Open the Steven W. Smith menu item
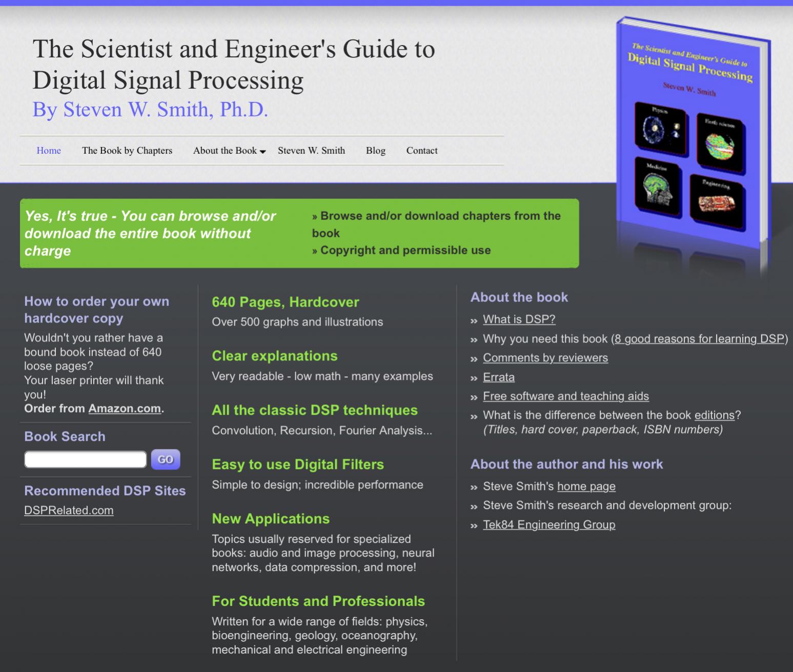793x672 pixels. pos(311,150)
